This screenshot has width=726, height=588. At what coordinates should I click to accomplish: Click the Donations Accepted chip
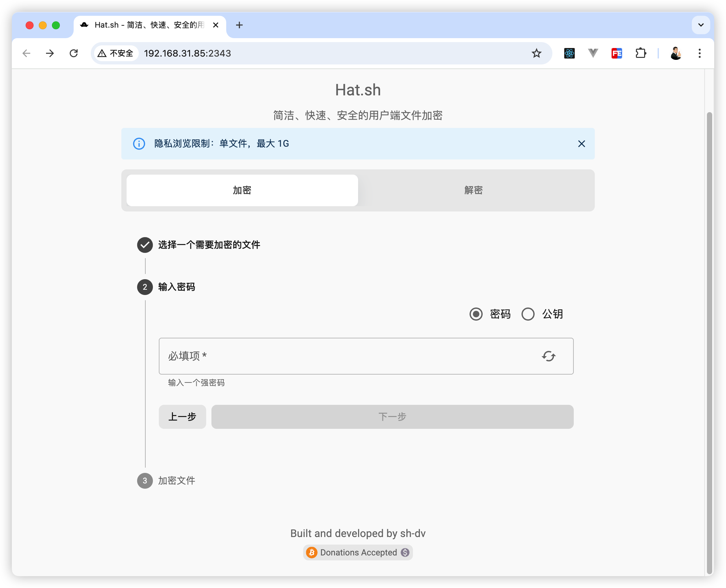pyautogui.click(x=358, y=552)
